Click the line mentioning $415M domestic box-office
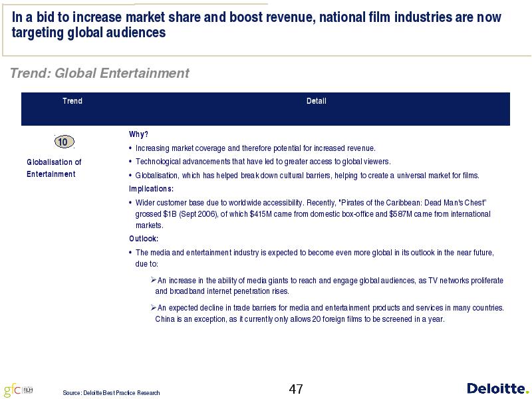Screen dimensions: 532x399 [313, 214]
